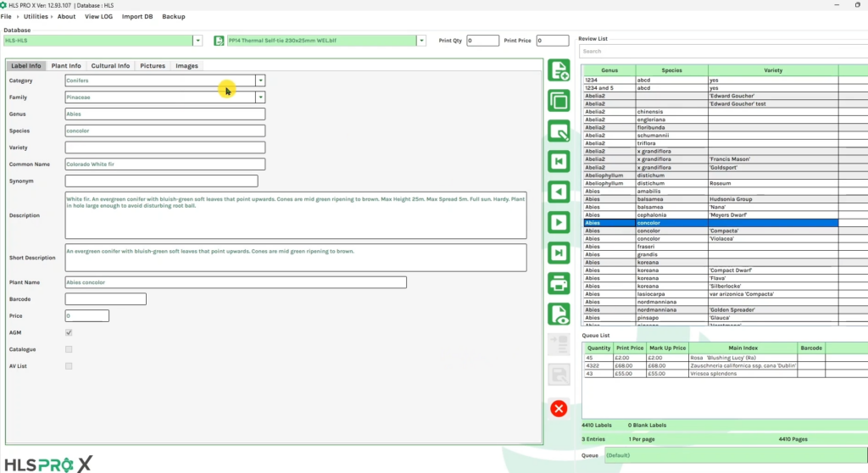868x473 pixels.
Task: Expand the Family dropdown arrow
Action: coord(260,97)
